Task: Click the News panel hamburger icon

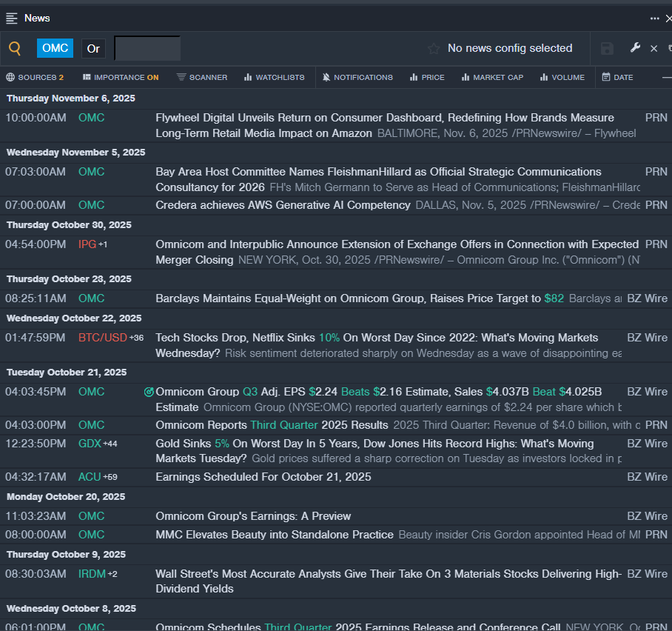Action: [x=12, y=18]
